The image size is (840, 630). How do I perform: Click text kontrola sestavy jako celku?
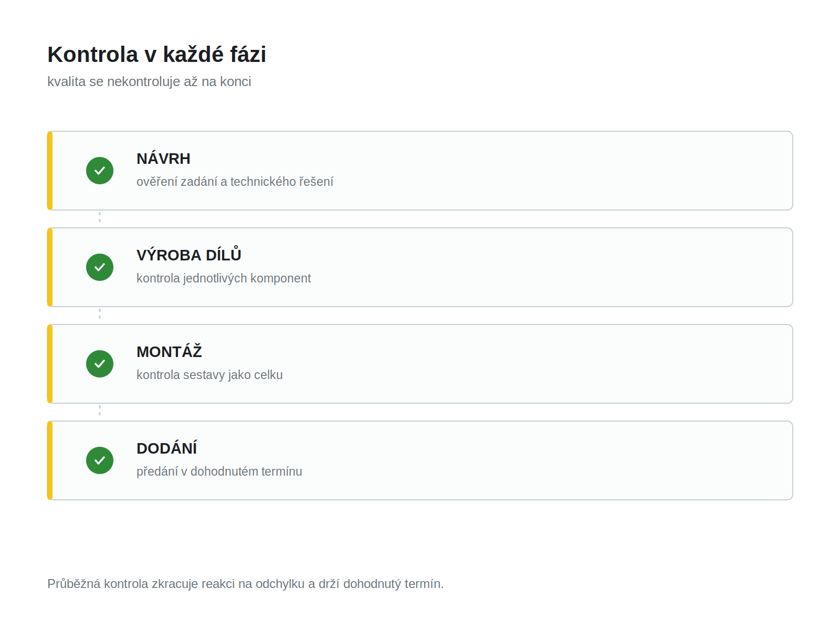[x=209, y=375]
